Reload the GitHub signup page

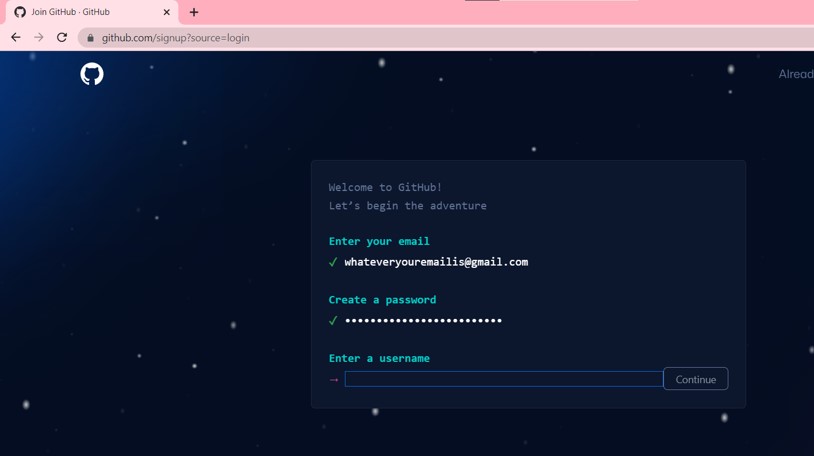click(x=62, y=38)
